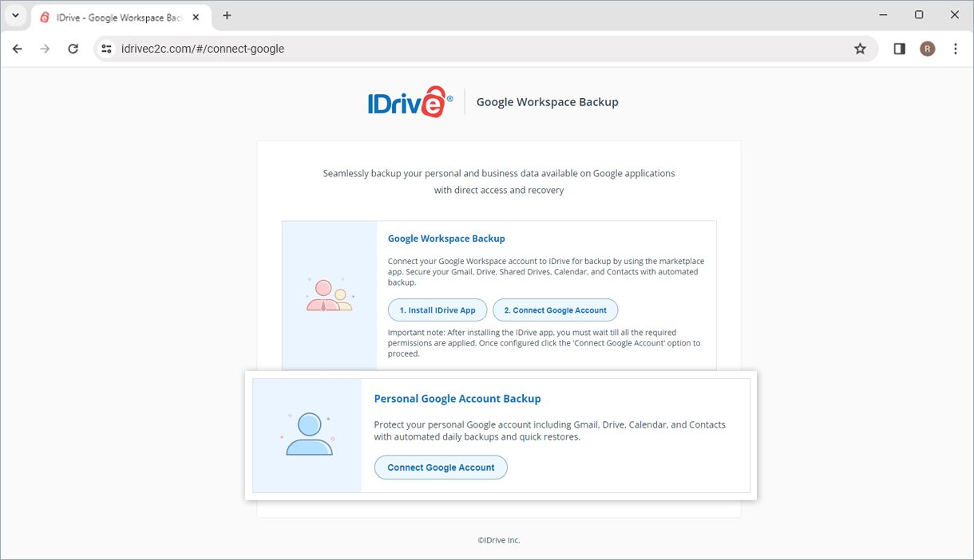The image size is (974, 560).
Task: Open Chrome three-dot menu
Action: tap(956, 49)
